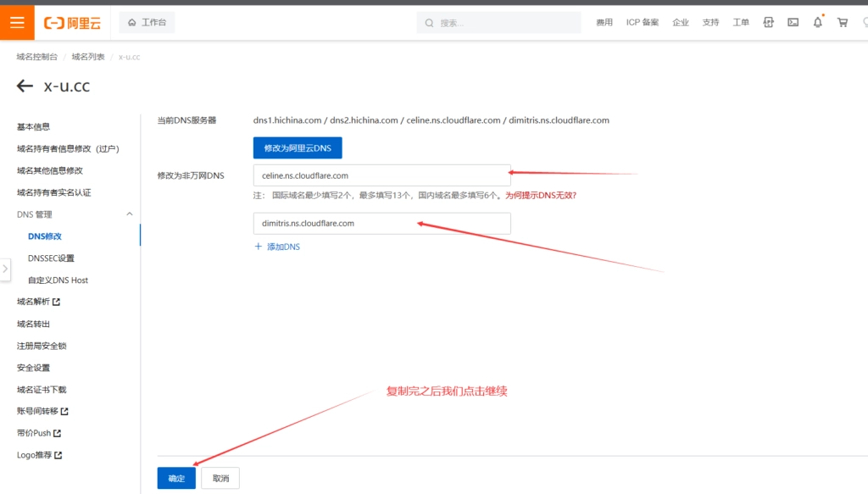Viewport: 868px width, 494px height.
Task: Open 自定义DNS Host in sidebar
Action: (x=58, y=280)
